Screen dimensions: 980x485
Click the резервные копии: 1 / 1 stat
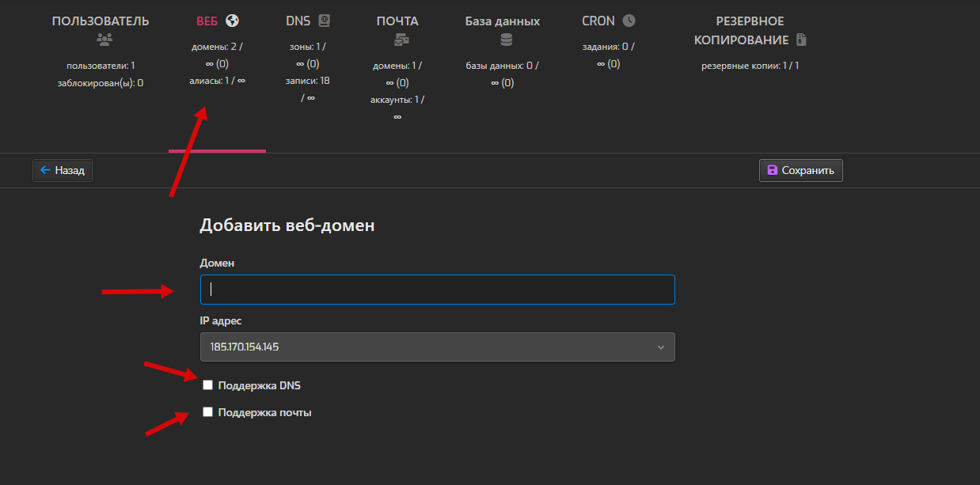[x=750, y=66]
